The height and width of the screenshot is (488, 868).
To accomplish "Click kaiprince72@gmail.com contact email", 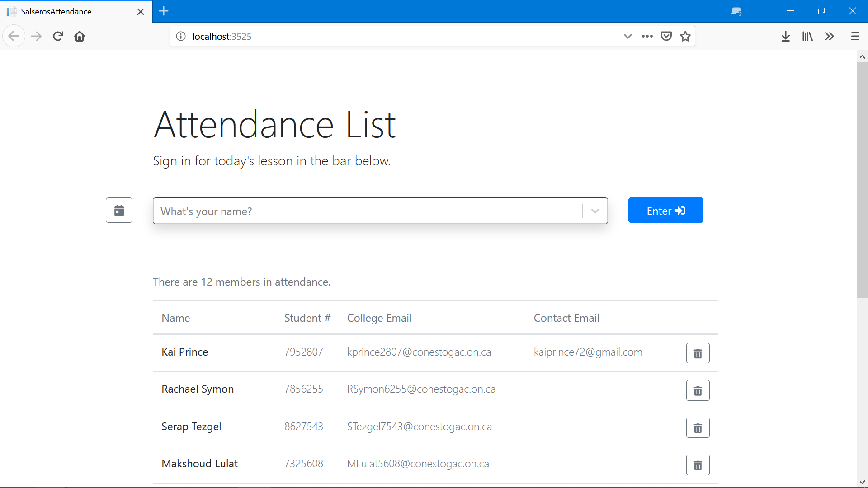I will [588, 352].
